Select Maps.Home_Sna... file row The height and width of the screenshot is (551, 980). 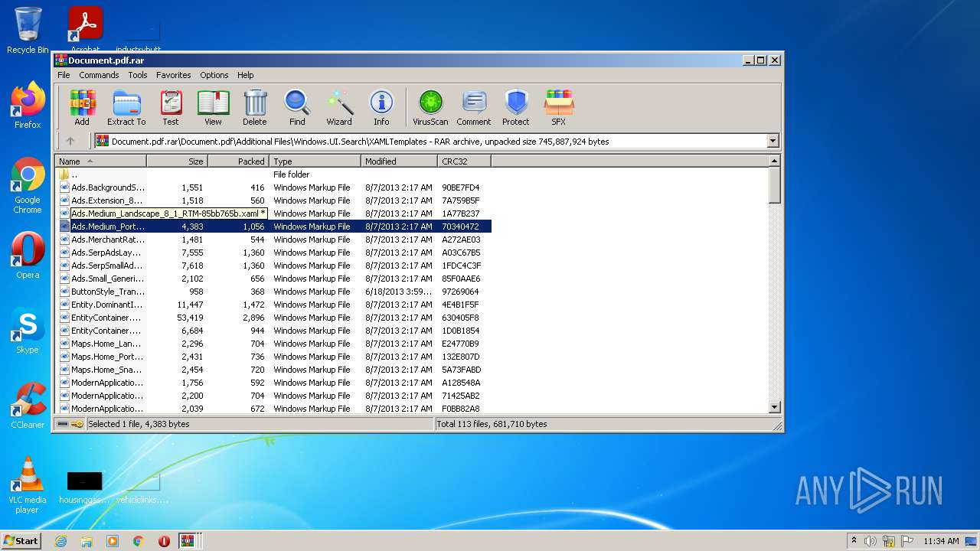273,370
